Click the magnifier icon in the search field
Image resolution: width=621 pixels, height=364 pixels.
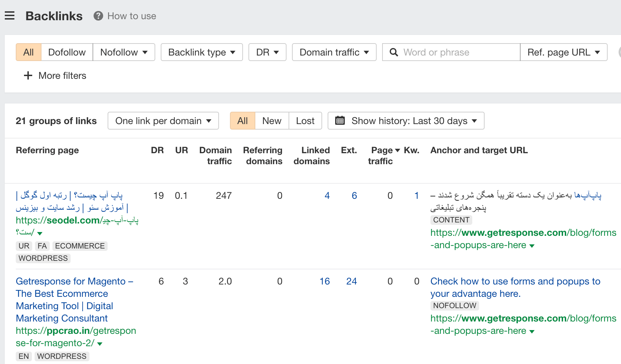[393, 52]
